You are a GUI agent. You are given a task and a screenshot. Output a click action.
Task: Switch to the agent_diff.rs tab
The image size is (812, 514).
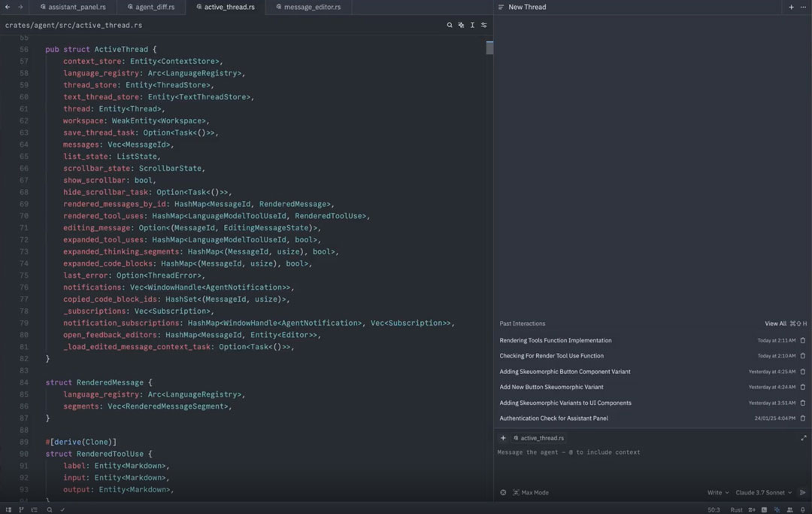pos(154,7)
